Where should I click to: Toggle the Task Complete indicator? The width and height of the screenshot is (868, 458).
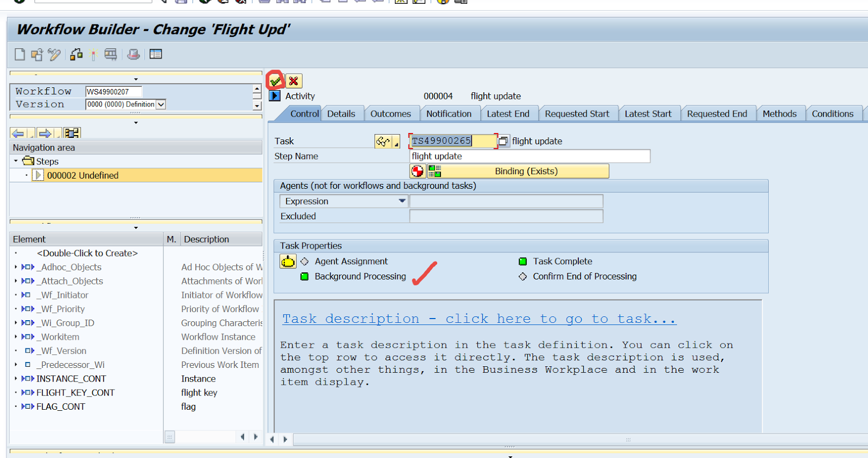tap(523, 262)
